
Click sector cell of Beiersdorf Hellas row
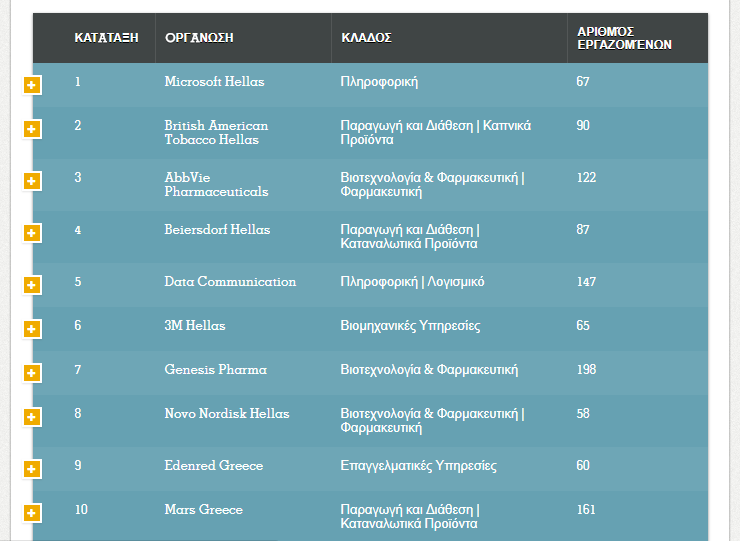pos(410,237)
